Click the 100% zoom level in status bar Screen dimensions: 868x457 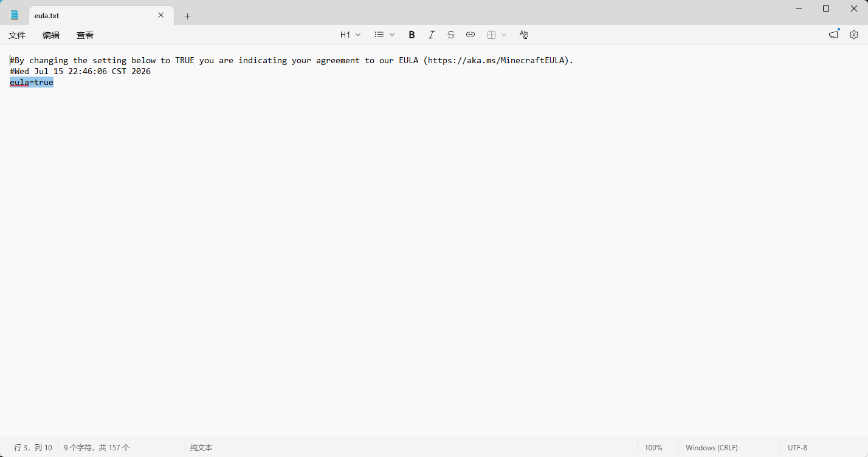click(x=653, y=448)
